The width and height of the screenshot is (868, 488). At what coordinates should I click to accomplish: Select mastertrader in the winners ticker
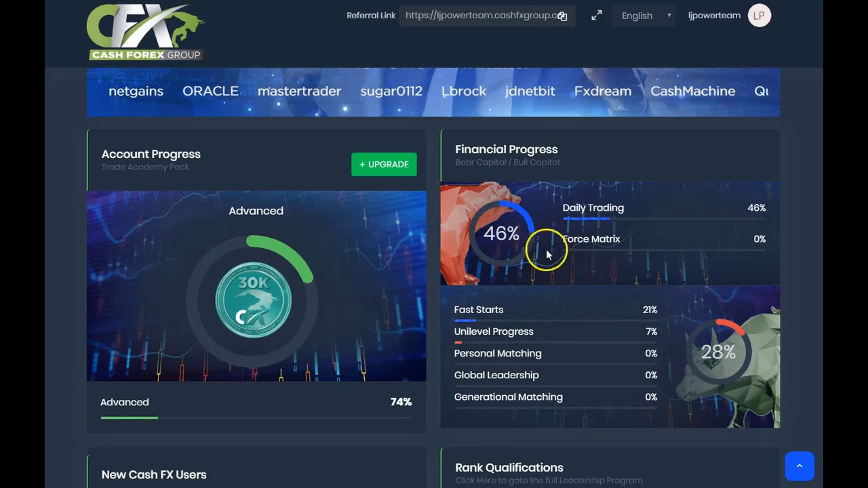pos(299,91)
